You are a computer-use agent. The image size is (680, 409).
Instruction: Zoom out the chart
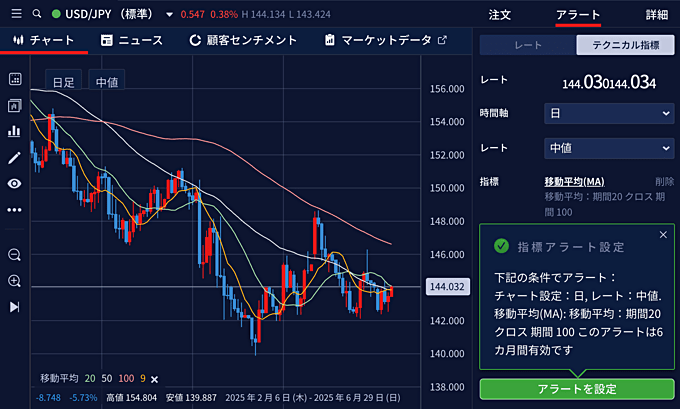click(14, 255)
